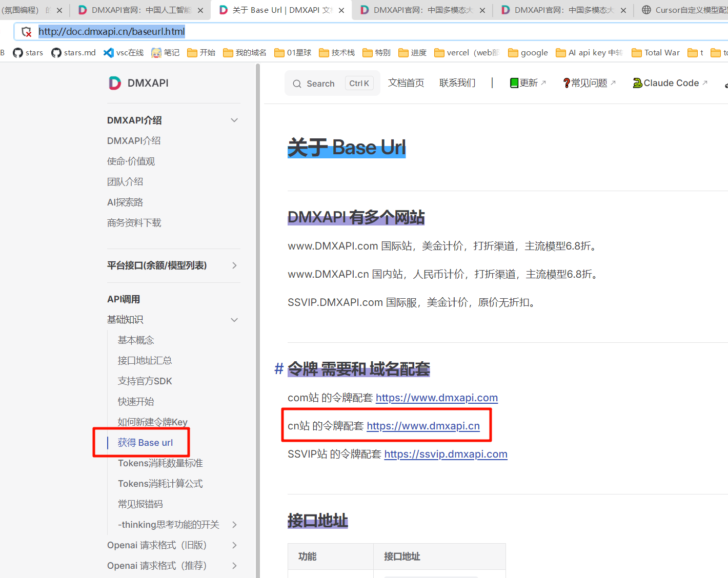Collapse the DMXAPI介绍 section chevron
This screenshot has height=578, width=728.
[x=234, y=120]
